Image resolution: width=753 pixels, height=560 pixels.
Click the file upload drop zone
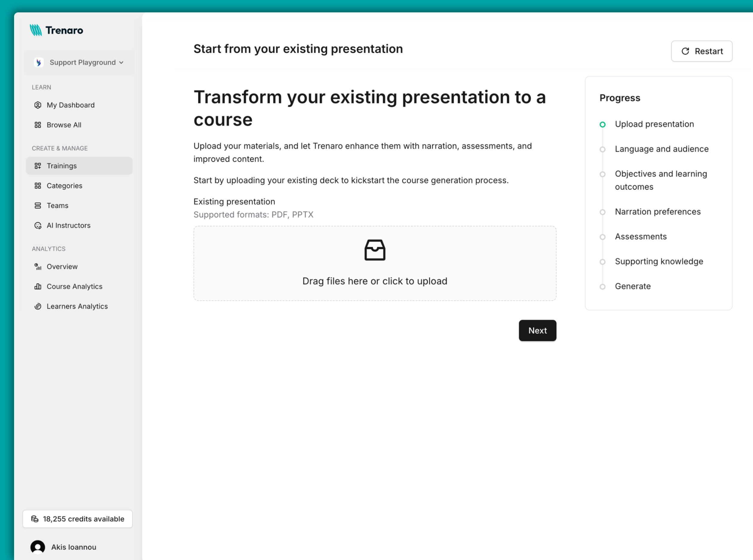(x=374, y=263)
